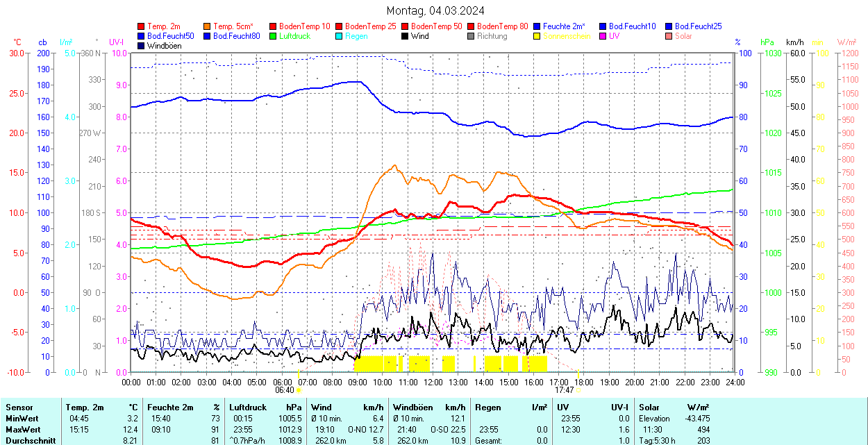Viewport: 868px width, 445px height.
Task: Click the 'Durchschnitt' row label
Action: 30,441
